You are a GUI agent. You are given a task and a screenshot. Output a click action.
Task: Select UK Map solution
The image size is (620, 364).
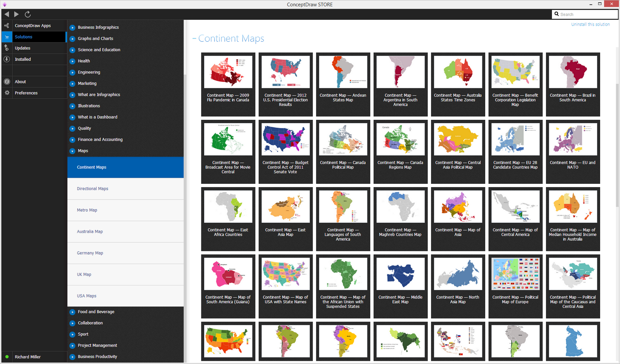tap(125, 275)
